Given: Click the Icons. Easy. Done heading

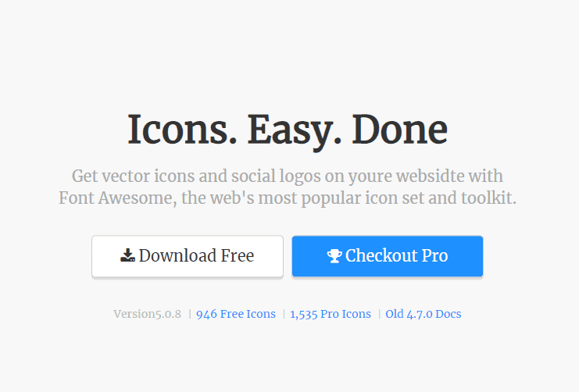Looking at the screenshot, I should point(288,130).
